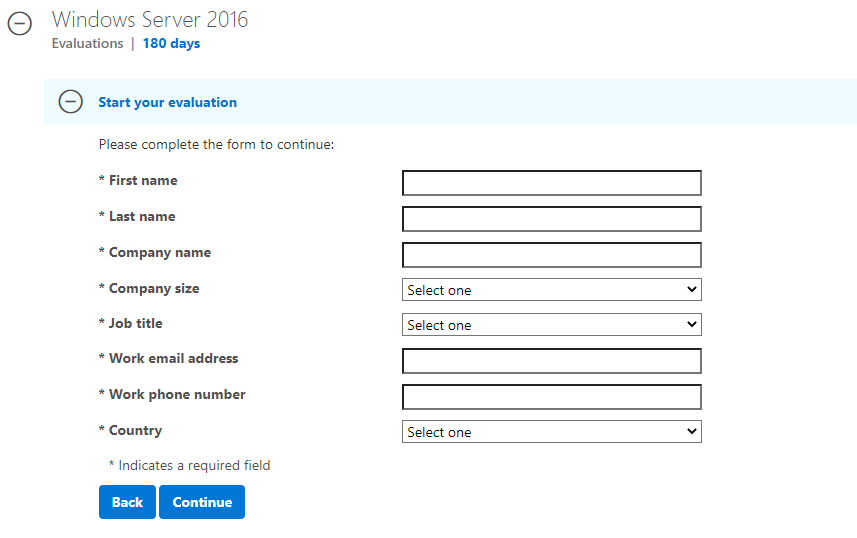Screen dimensions: 857x538
Task: Click the Evaluations category text
Action: coord(87,43)
